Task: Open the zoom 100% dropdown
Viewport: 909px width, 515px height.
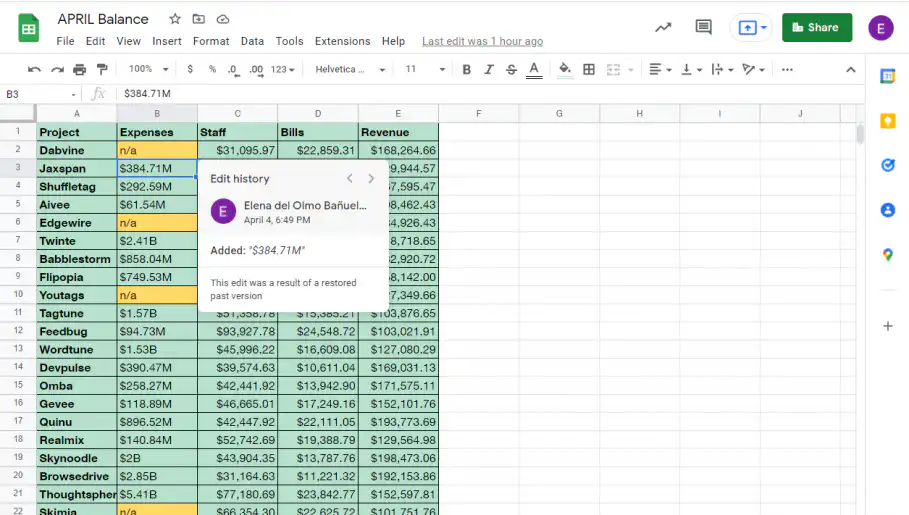Action: click(x=148, y=69)
